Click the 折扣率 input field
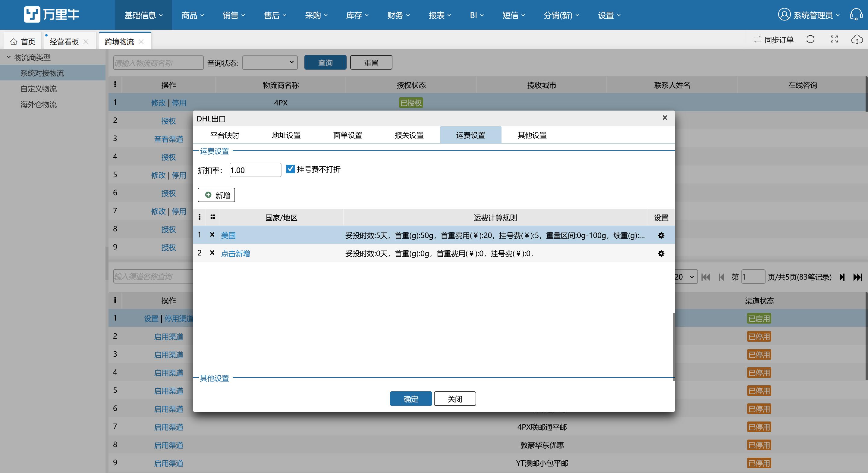 255,170
